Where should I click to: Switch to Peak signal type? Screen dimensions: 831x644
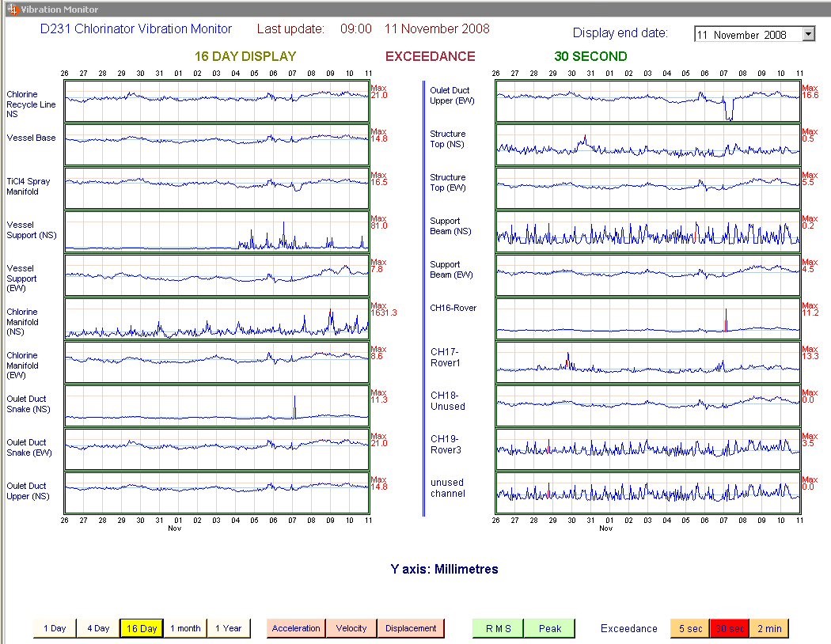point(550,628)
